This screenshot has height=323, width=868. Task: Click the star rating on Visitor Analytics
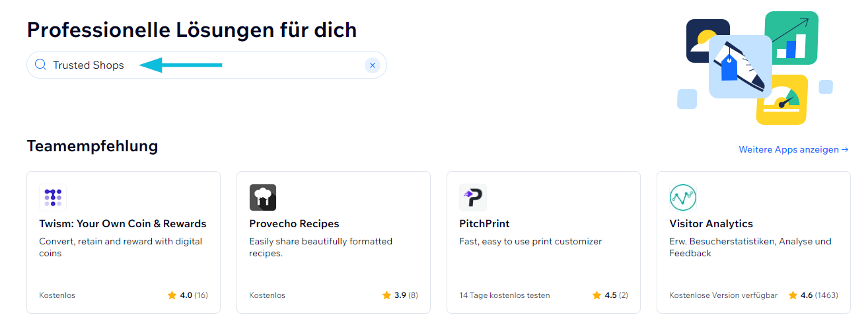tap(813, 295)
